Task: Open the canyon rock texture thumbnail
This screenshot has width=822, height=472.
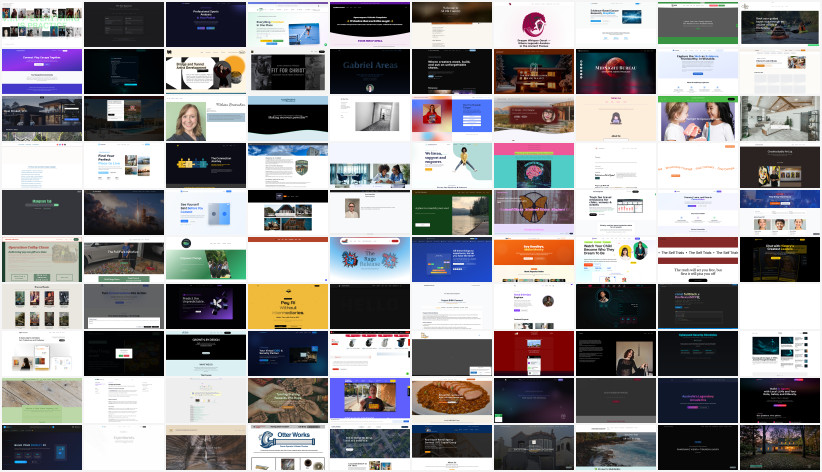Action: [x=206, y=447]
